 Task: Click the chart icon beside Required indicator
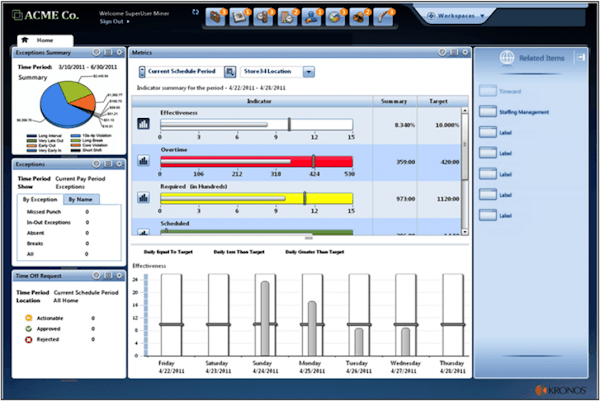click(x=143, y=197)
